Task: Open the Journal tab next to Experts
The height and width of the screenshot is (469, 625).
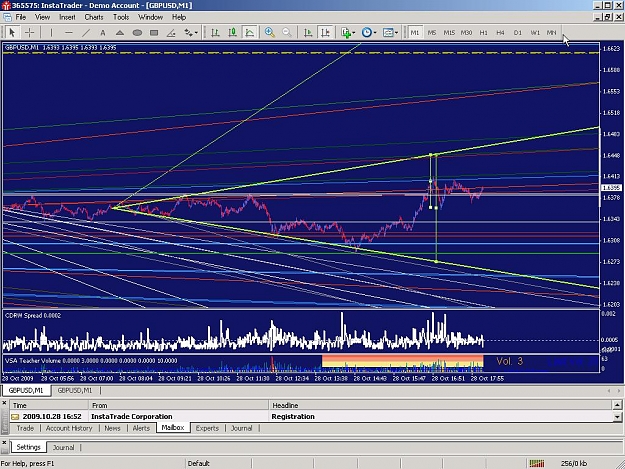Action: pyautogui.click(x=242, y=428)
